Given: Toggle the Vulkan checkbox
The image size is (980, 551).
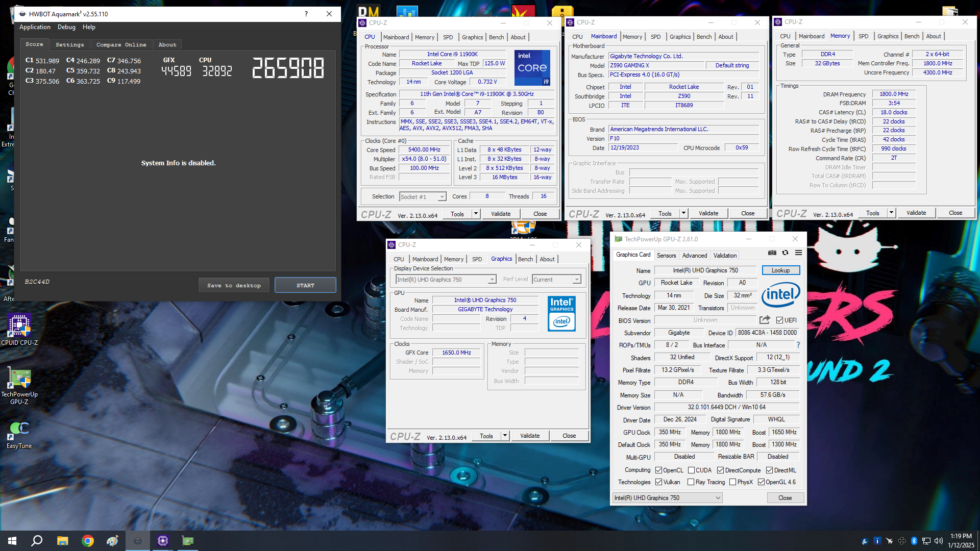Looking at the screenshot, I should 658,482.
